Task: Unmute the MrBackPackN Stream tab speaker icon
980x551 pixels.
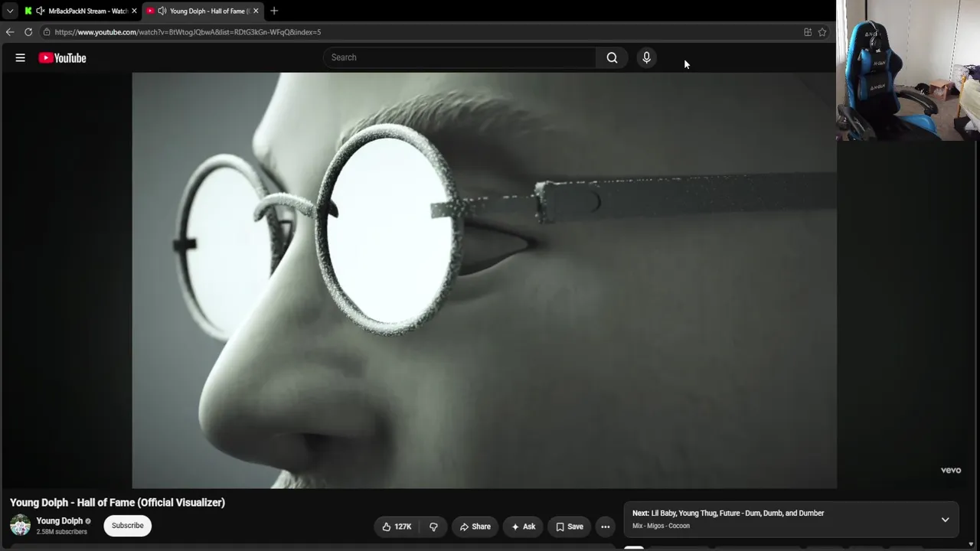Action: click(40, 11)
